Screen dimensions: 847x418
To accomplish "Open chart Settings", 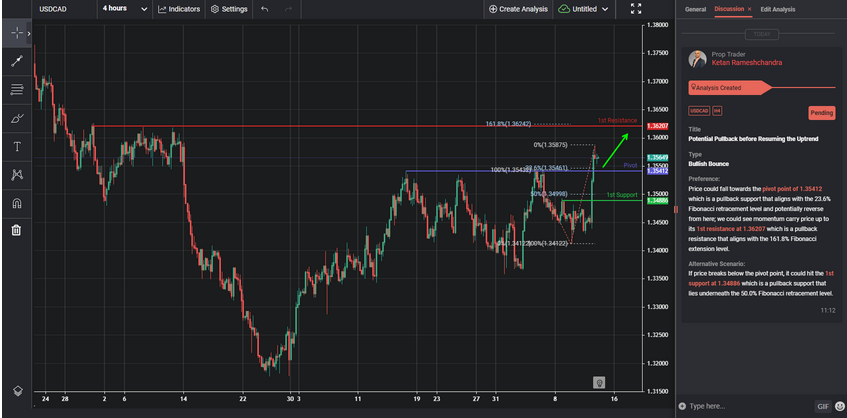I will [229, 9].
